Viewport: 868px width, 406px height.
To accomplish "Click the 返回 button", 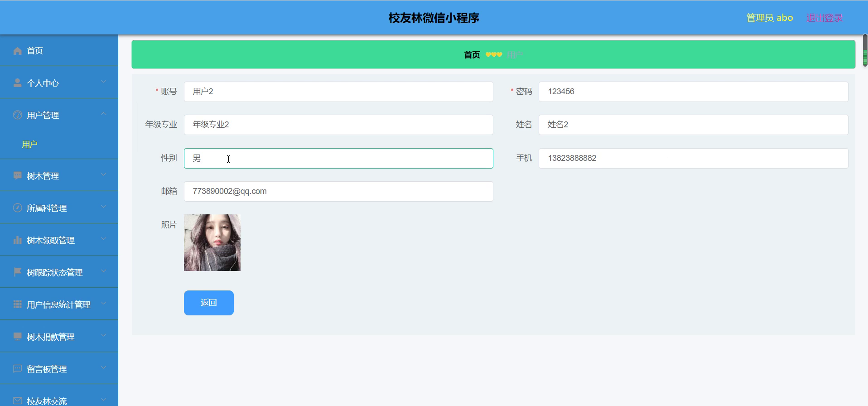I will [x=209, y=303].
